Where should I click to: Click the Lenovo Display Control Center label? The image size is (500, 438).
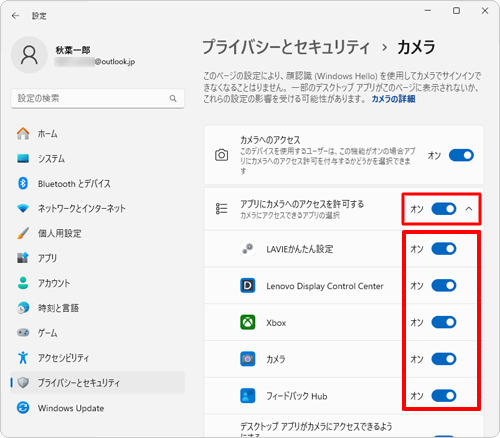[x=325, y=286]
